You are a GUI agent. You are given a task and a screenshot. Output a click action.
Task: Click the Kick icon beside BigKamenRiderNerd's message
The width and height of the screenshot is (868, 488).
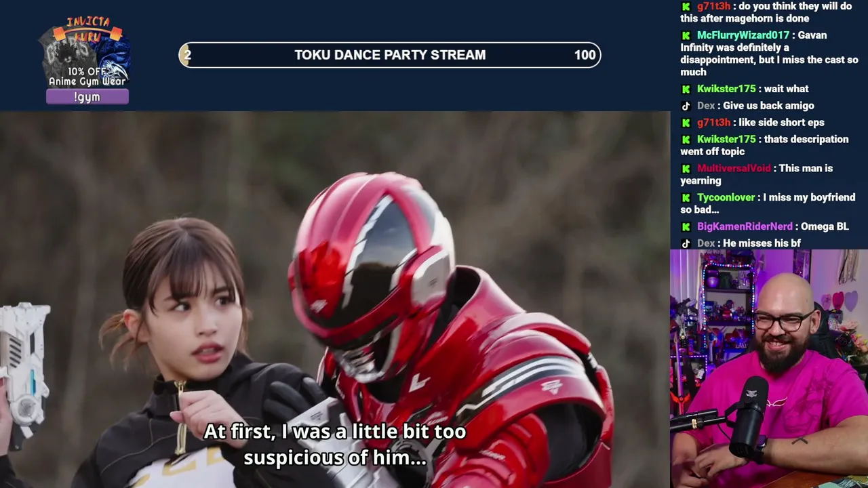(686, 227)
